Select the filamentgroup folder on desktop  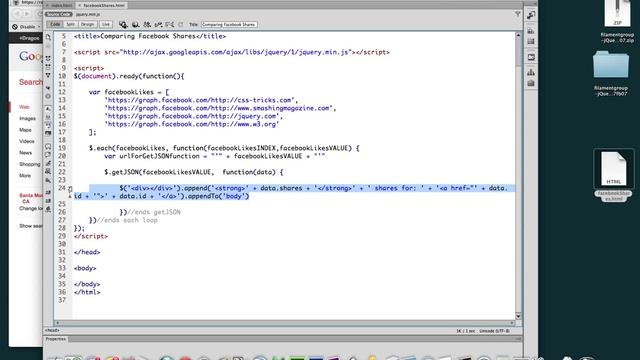coord(611,73)
